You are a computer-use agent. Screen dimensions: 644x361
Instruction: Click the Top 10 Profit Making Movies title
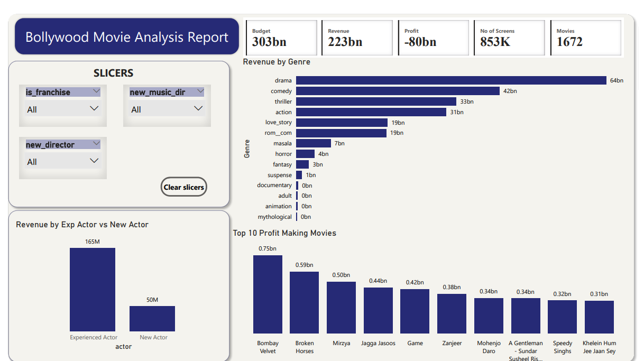pyautogui.click(x=284, y=233)
